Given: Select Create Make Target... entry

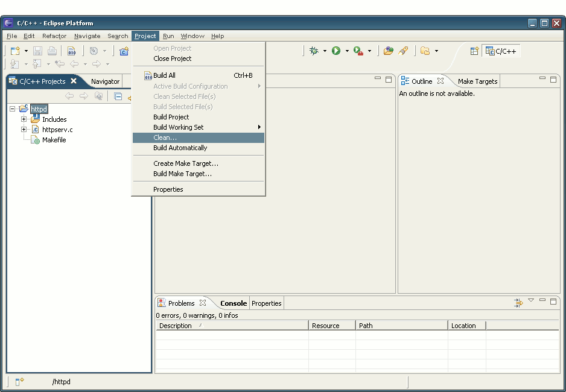Looking at the screenshot, I should [x=199, y=163].
